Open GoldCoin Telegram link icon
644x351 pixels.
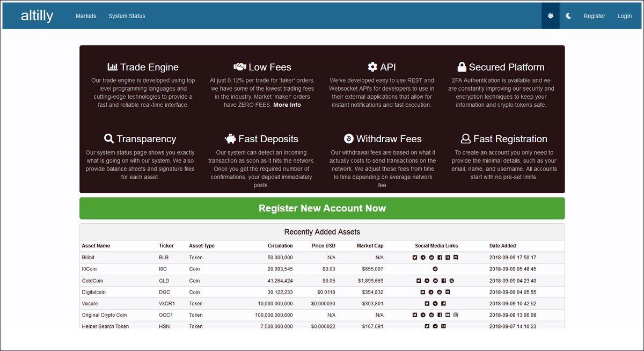click(427, 281)
